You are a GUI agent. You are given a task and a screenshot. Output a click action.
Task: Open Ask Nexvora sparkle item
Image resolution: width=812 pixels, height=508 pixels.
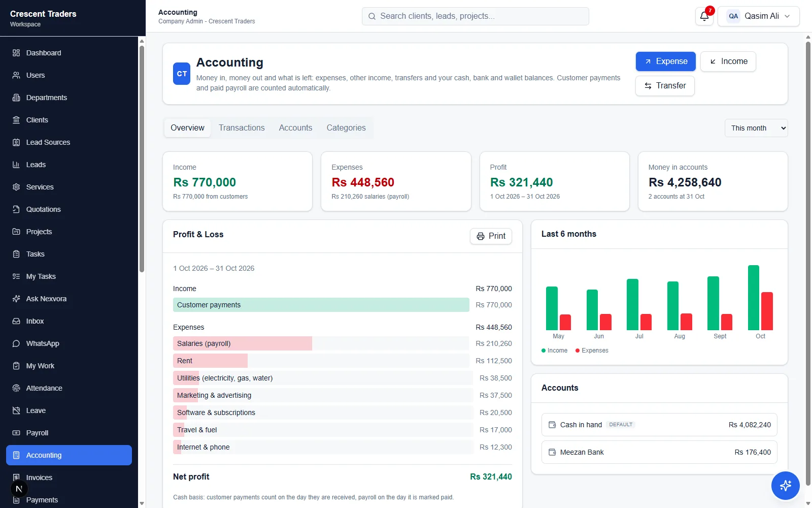point(69,299)
